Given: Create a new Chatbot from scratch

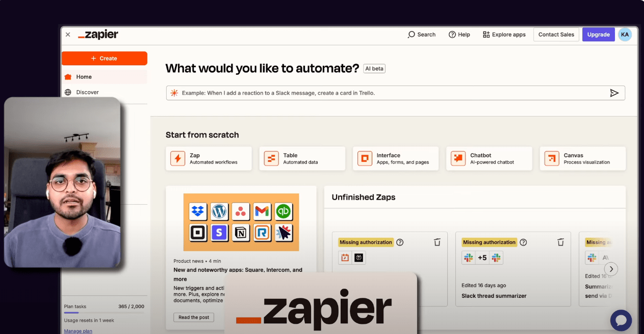Looking at the screenshot, I should click(489, 158).
